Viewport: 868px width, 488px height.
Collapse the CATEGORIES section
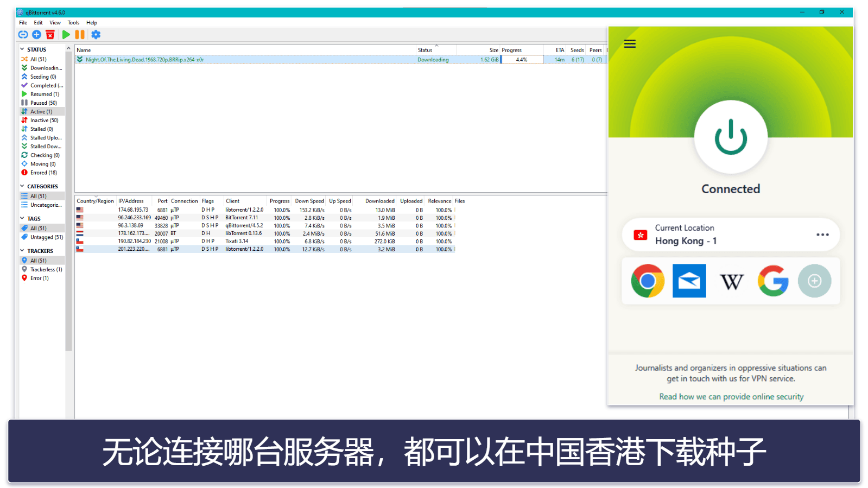22,186
